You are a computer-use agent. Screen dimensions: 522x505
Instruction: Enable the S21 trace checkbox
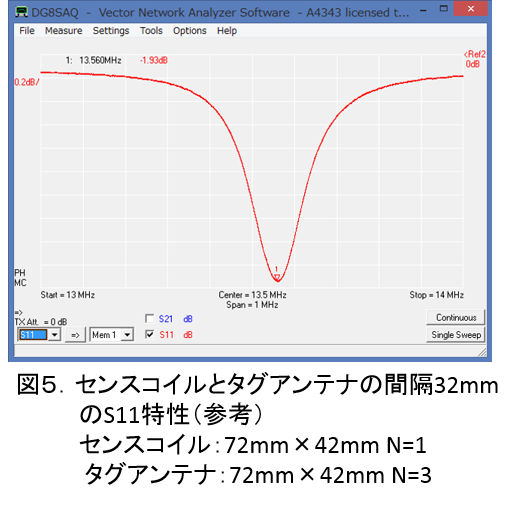[x=150, y=319]
